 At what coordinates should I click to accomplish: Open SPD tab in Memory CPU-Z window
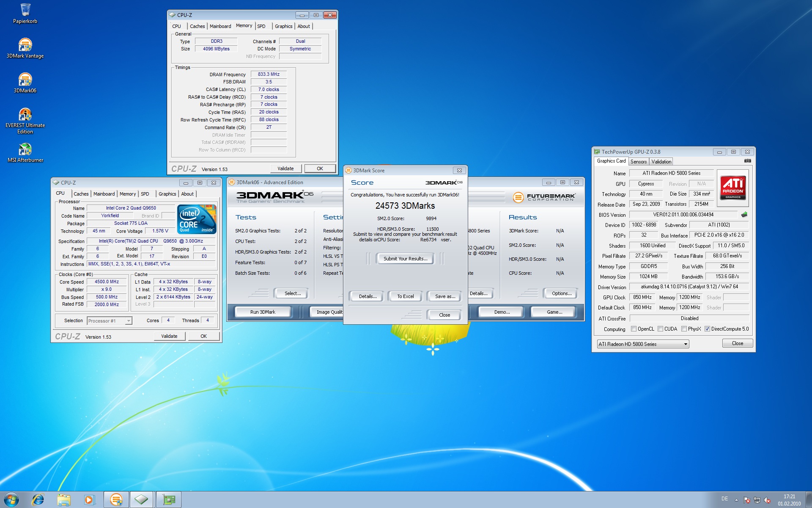click(261, 26)
